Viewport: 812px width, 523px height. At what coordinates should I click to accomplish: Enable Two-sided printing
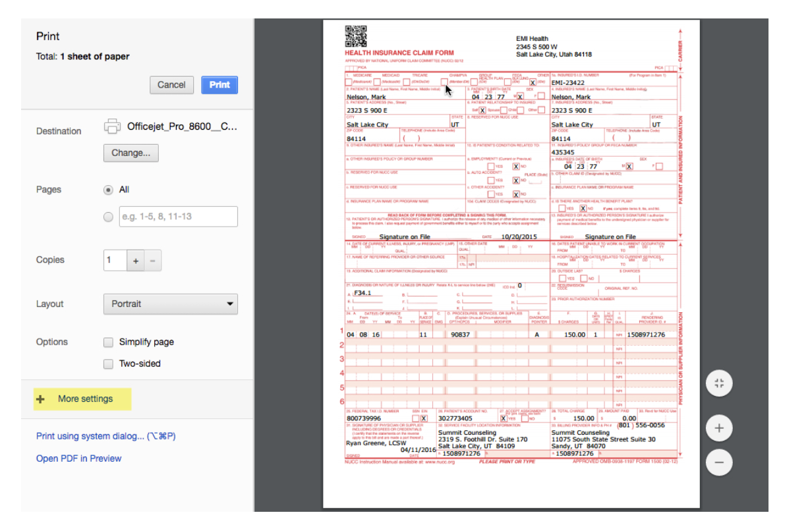pyautogui.click(x=108, y=364)
